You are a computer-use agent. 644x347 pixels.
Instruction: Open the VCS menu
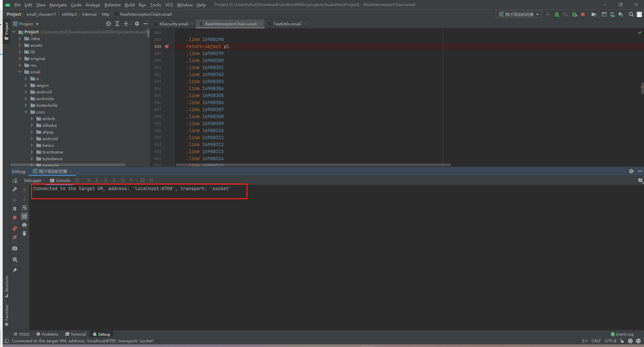169,5
